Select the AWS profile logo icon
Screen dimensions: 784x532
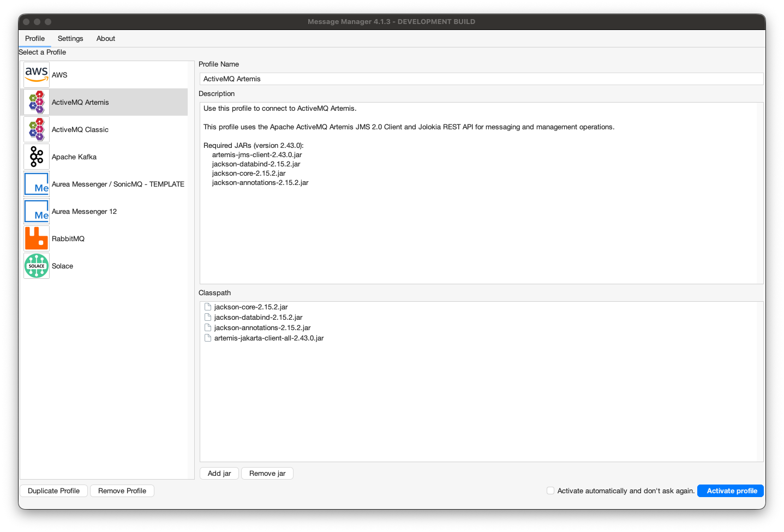pos(37,75)
